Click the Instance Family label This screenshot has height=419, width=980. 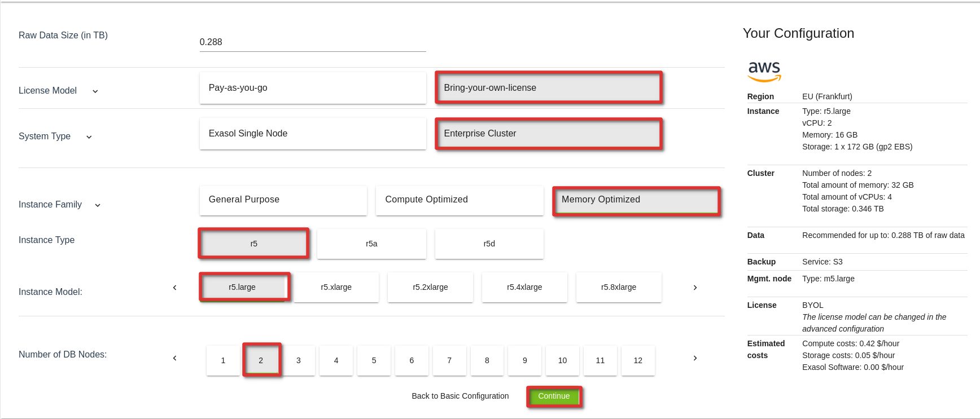pyautogui.click(x=50, y=205)
